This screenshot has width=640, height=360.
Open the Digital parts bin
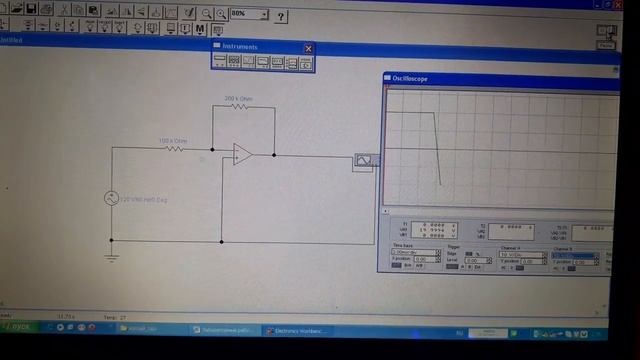point(152,28)
